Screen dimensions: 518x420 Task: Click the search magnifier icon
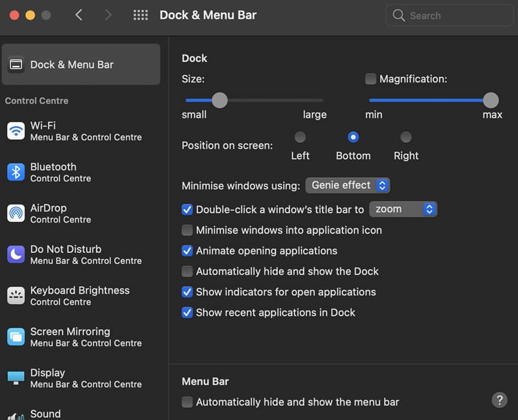(x=398, y=15)
